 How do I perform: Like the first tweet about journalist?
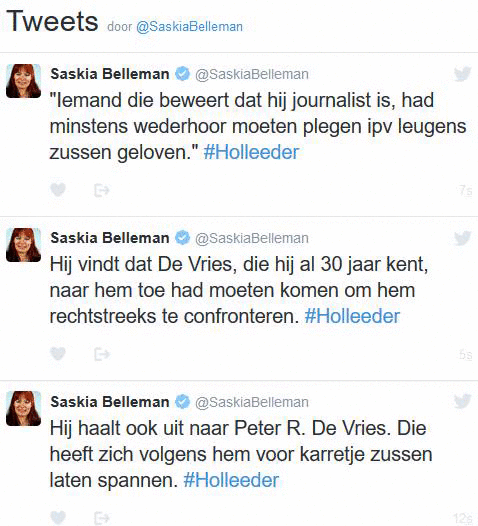[58, 190]
